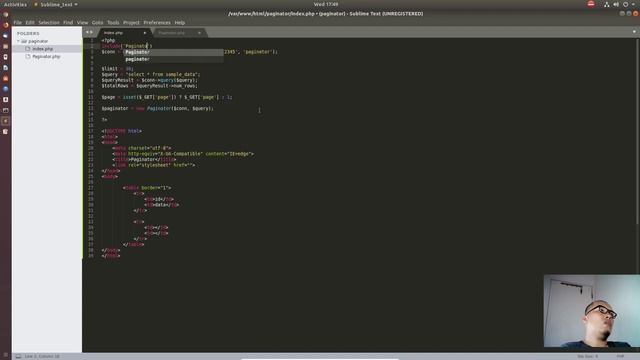Screen dimensions: 640x360
Task: Click the Line, Column status text
Action: pyautogui.click(x=42, y=356)
